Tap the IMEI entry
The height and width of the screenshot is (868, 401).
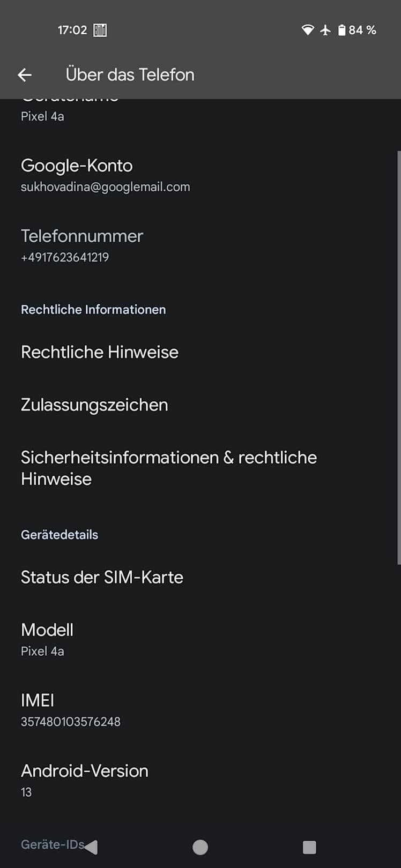click(70, 710)
